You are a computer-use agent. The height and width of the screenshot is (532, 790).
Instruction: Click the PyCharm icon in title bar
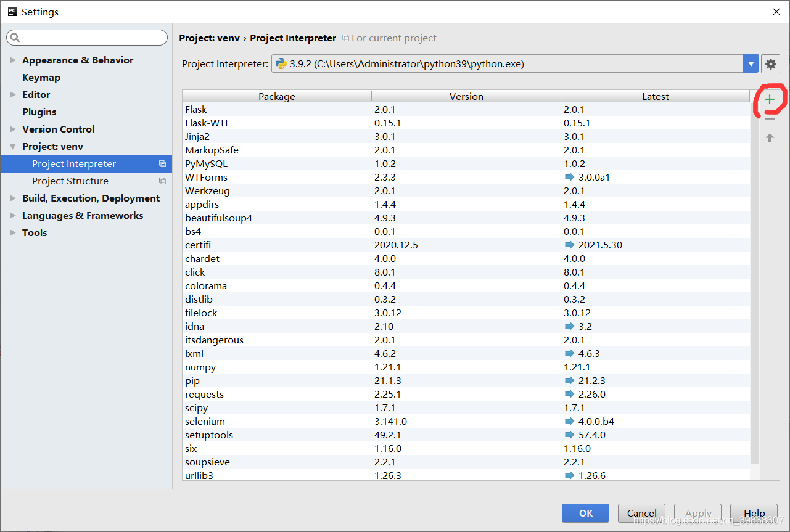[12, 12]
